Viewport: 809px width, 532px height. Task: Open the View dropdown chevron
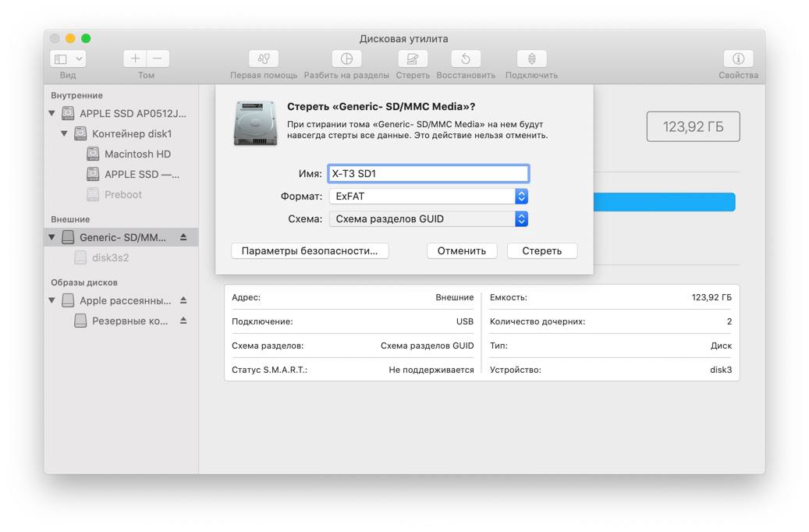[79, 59]
